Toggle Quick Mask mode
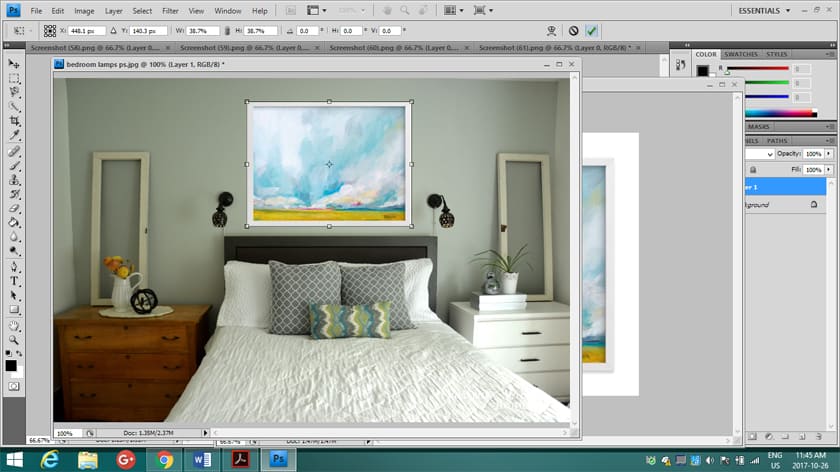 14,386
